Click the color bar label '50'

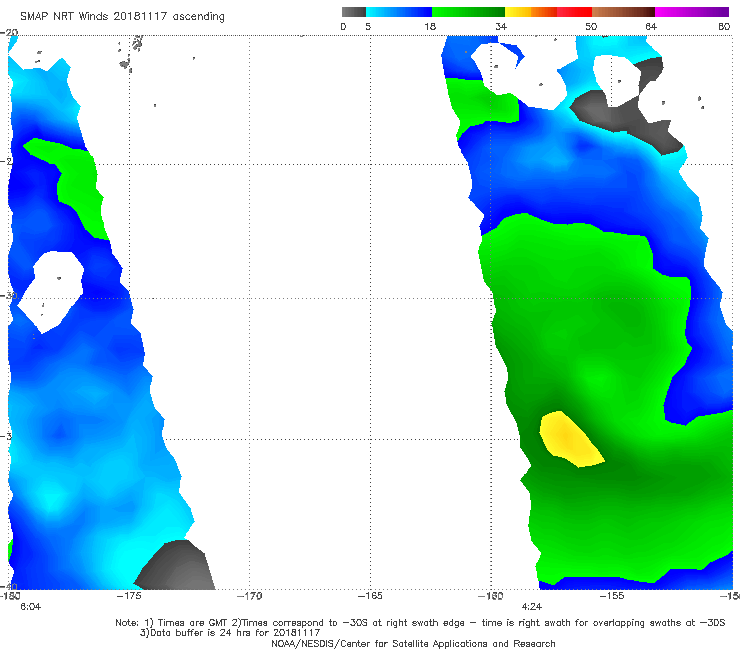pyautogui.click(x=591, y=26)
